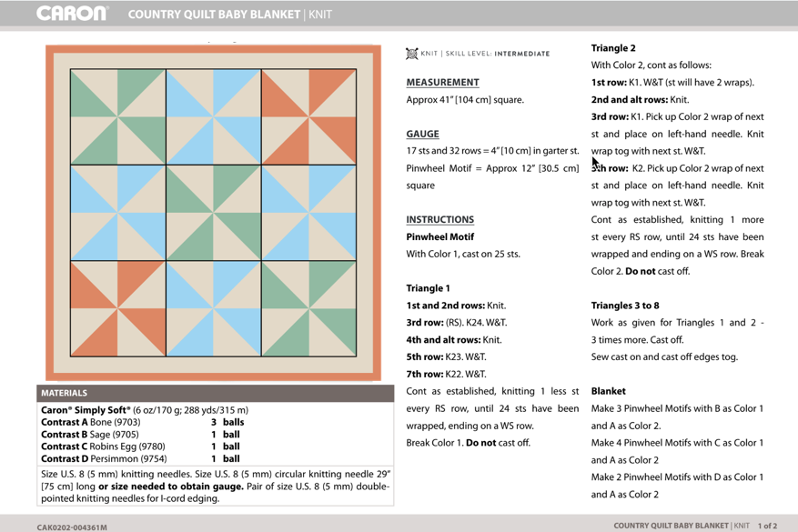This screenshot has height=532, width=798.
Task: Select the INSTRUCTIONS heading
Action: point(439,220)
